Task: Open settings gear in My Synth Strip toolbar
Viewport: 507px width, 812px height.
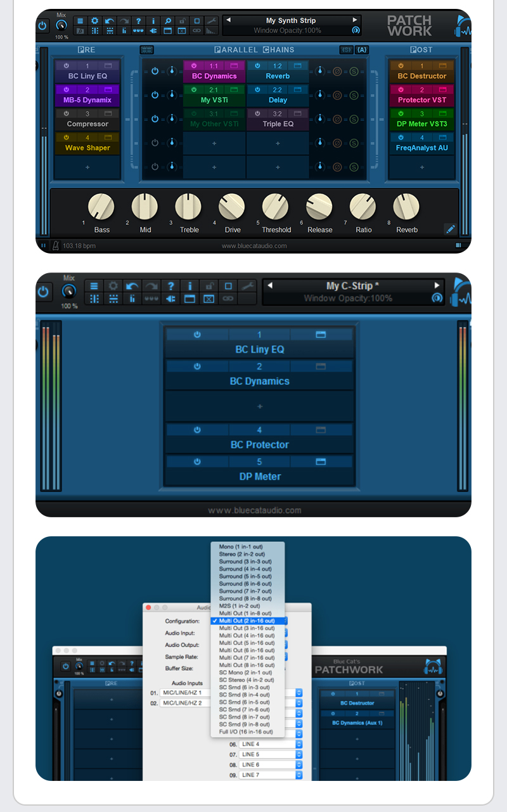Action: pos(95,21)
